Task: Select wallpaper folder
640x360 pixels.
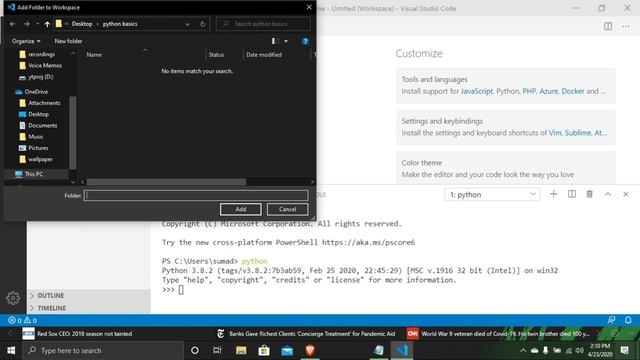Action: [36, 159]
